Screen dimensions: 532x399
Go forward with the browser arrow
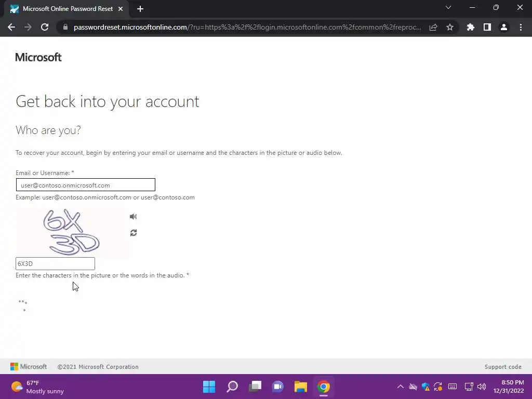tap(28, 27)
